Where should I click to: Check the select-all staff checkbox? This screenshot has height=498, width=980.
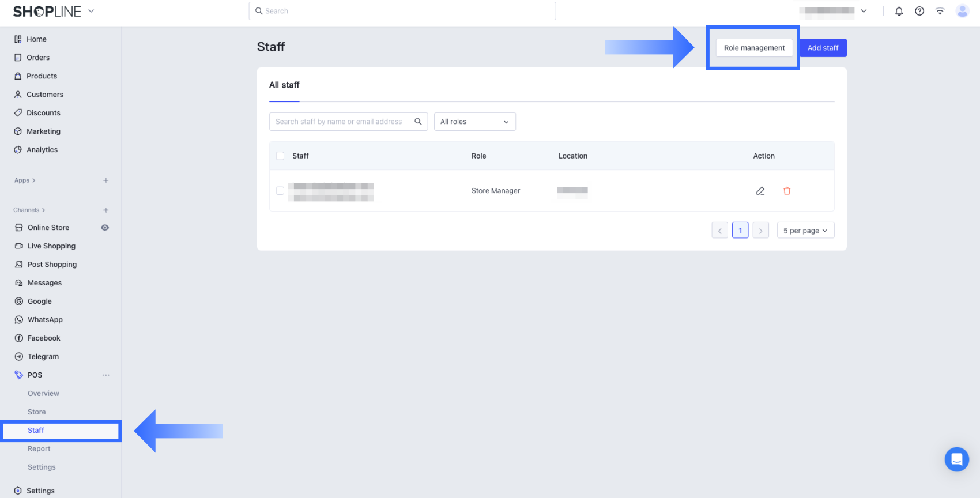(280, 156)
